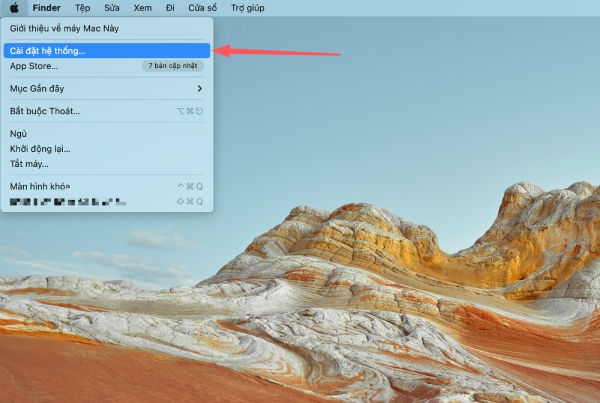Open the Đi menu
This screenshot has width=600, height=403.
point(170,8)
